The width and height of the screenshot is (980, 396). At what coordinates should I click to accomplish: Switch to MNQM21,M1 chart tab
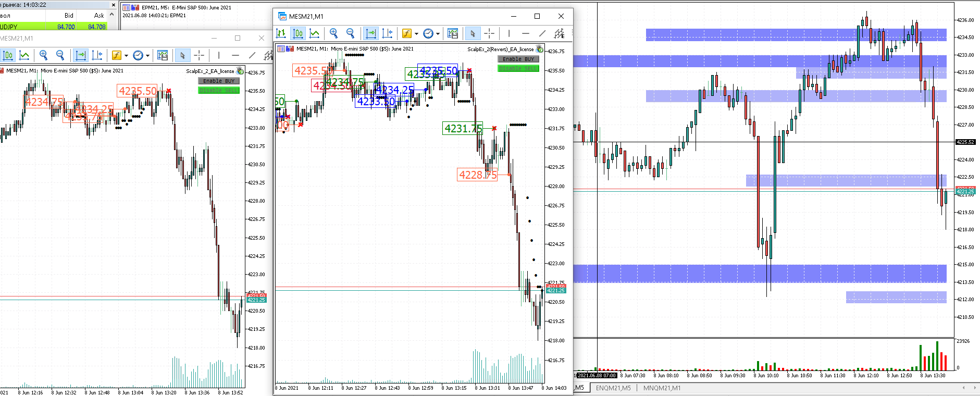click(662, 388)
